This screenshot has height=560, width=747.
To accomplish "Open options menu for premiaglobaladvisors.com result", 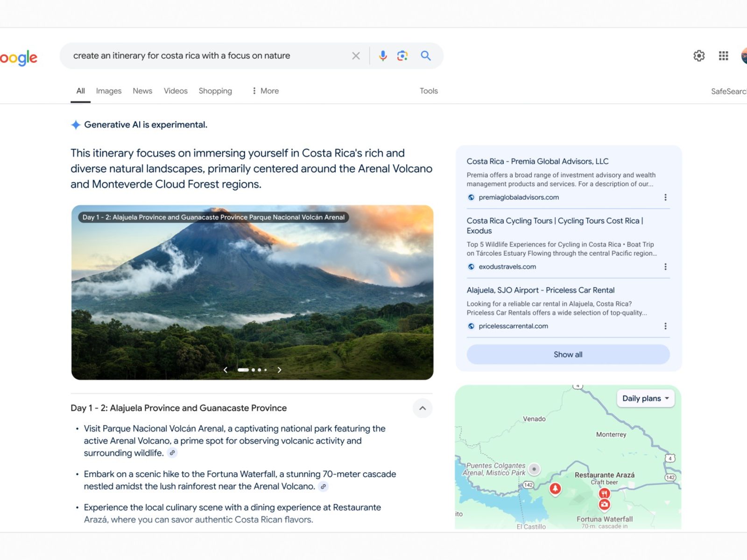I will tap(665, 197).
